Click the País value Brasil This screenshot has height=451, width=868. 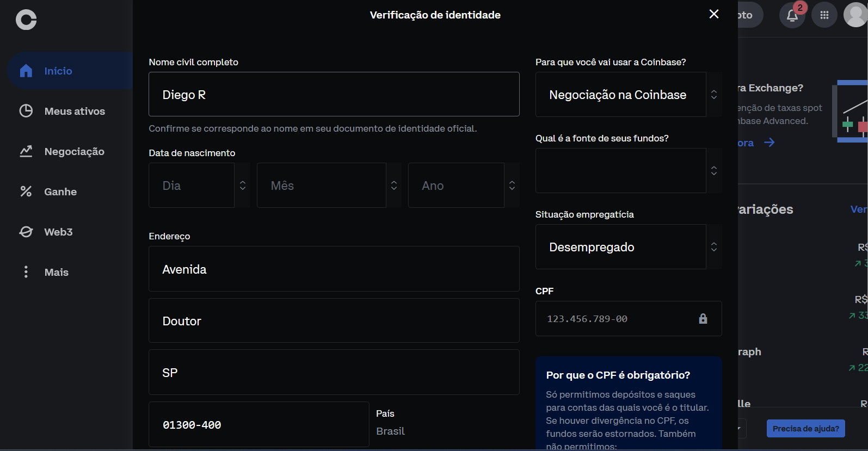390,431
